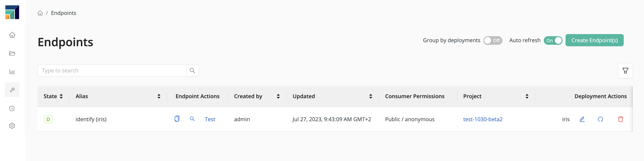The image size is (644, 161).
Task: Open the bar chart analytics section from sidebar
Action: click(x=12, y=72)
